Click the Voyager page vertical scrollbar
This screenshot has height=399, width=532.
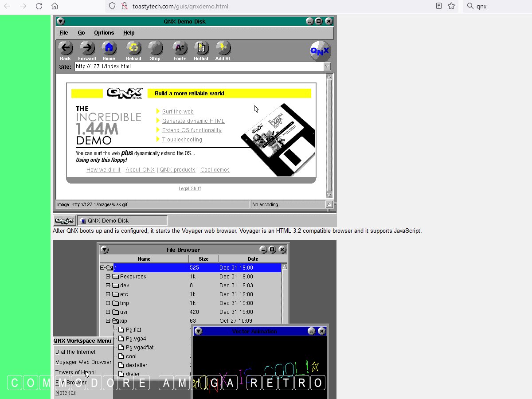329,133
